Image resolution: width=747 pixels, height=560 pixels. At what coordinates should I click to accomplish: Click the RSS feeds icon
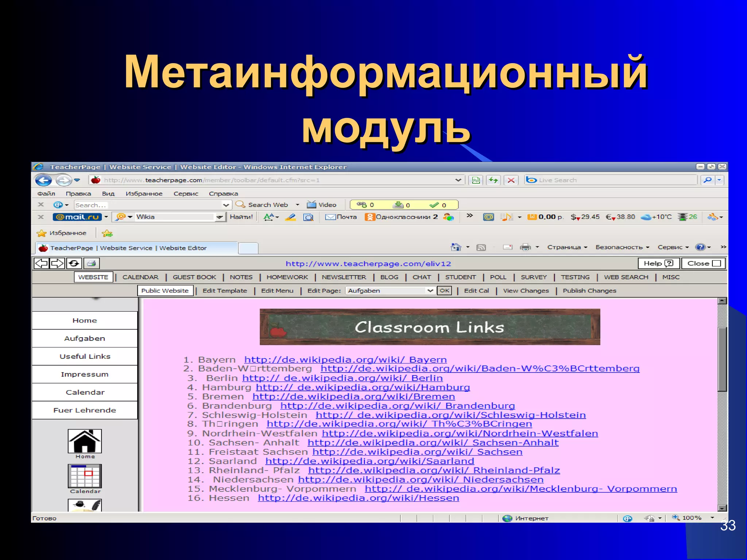click(x=481, y=248)
